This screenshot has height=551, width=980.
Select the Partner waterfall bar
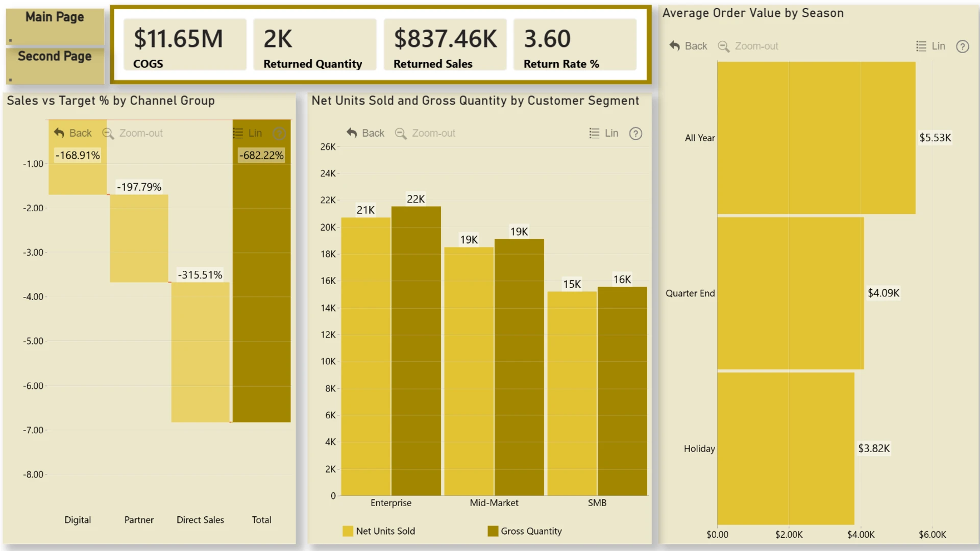(x=139, y=238)
